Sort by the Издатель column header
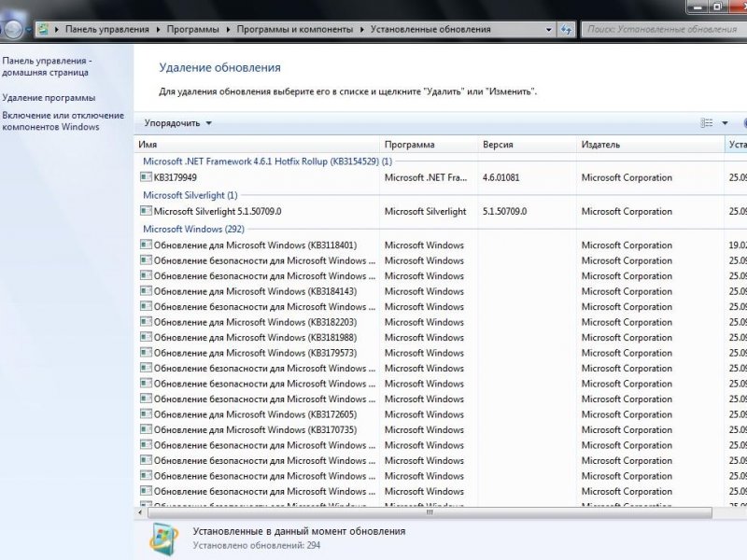 (650, 145)
